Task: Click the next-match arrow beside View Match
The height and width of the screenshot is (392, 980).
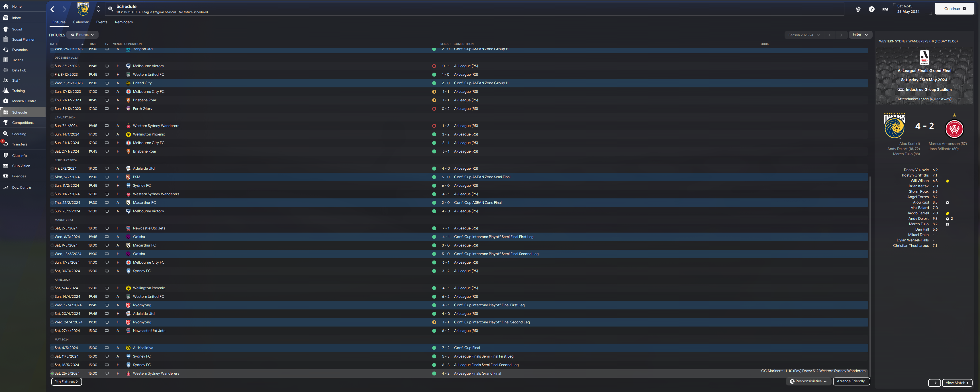Action: (x=934, y=383)
